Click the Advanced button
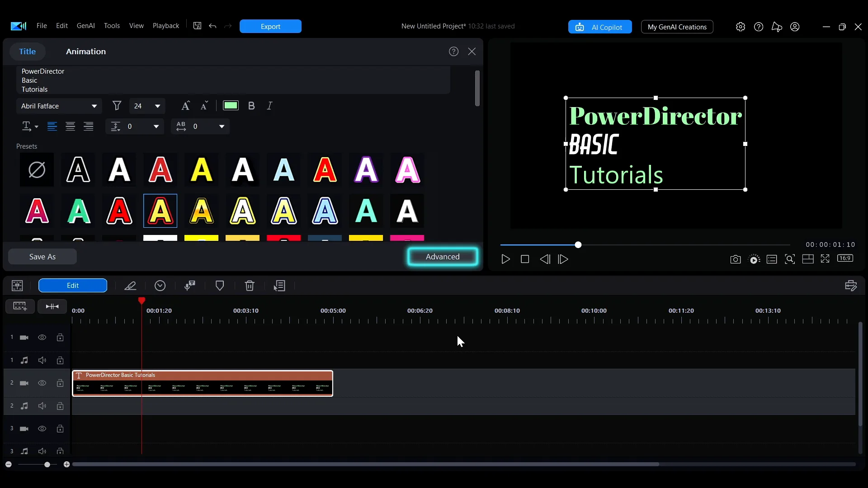 (x=443, y=257)
